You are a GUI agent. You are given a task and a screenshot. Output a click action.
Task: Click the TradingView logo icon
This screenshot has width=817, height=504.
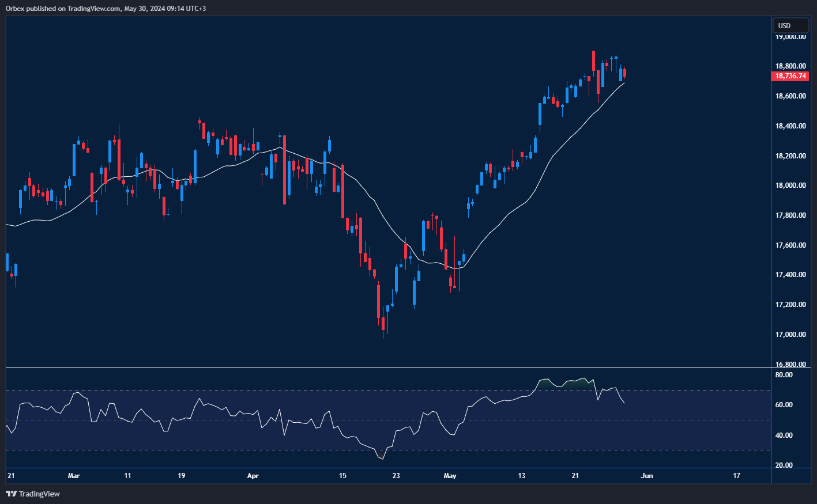coord(11,494)
